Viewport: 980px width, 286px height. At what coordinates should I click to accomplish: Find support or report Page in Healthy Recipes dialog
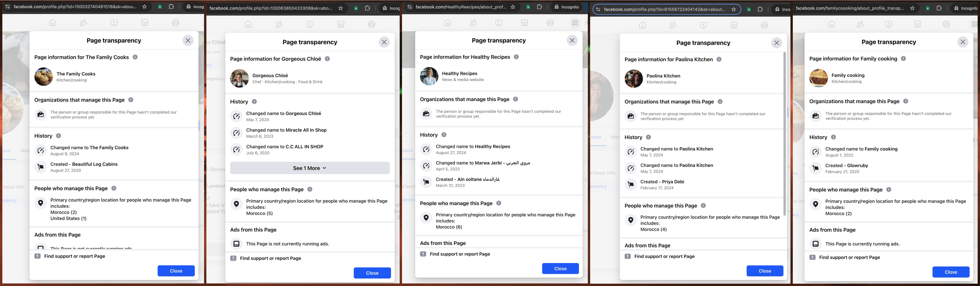pos(460,254)
